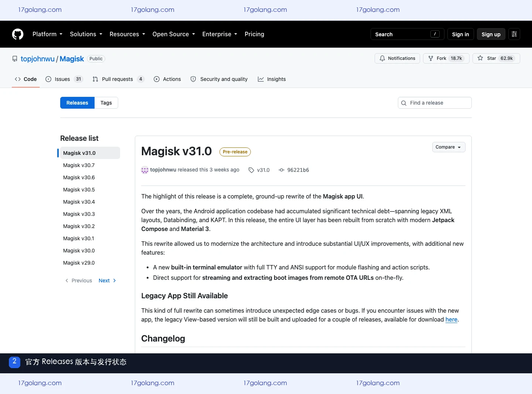Open the v31.0 tag link
Viewport: 532px width, 394px height.
pyautogui.click(x=259, y=170)
